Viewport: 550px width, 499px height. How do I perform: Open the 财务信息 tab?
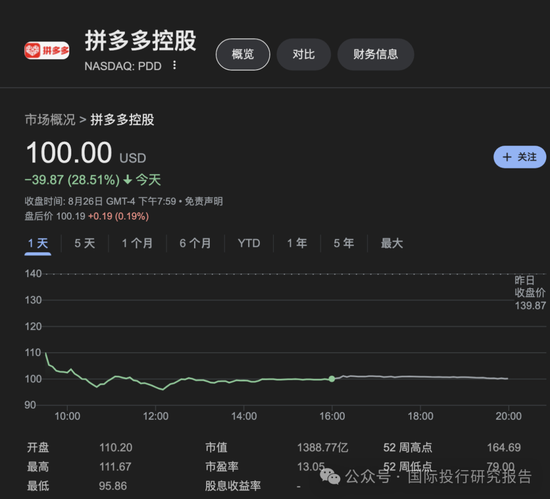(376, 54)
